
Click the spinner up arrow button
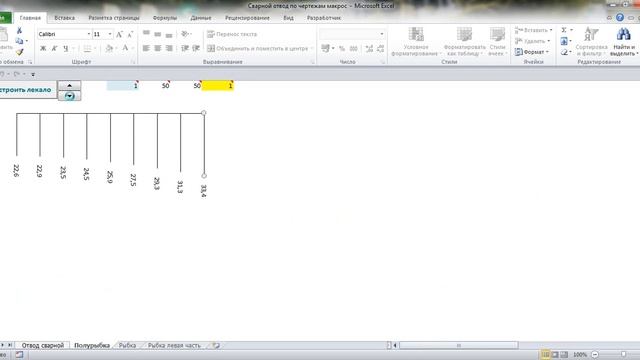click(69, 85)
